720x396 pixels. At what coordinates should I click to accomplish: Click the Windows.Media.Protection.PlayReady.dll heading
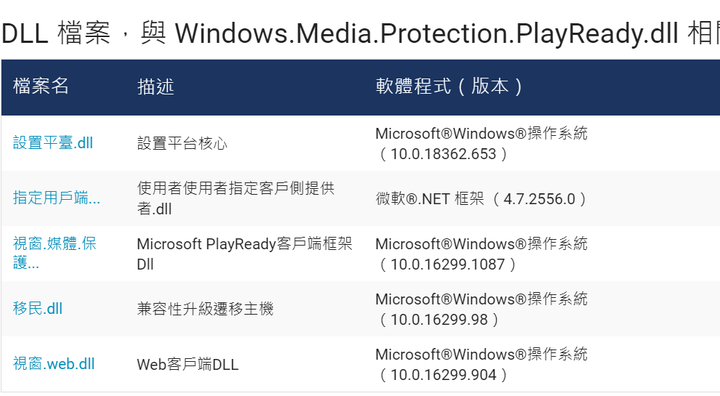pos(427,34)
